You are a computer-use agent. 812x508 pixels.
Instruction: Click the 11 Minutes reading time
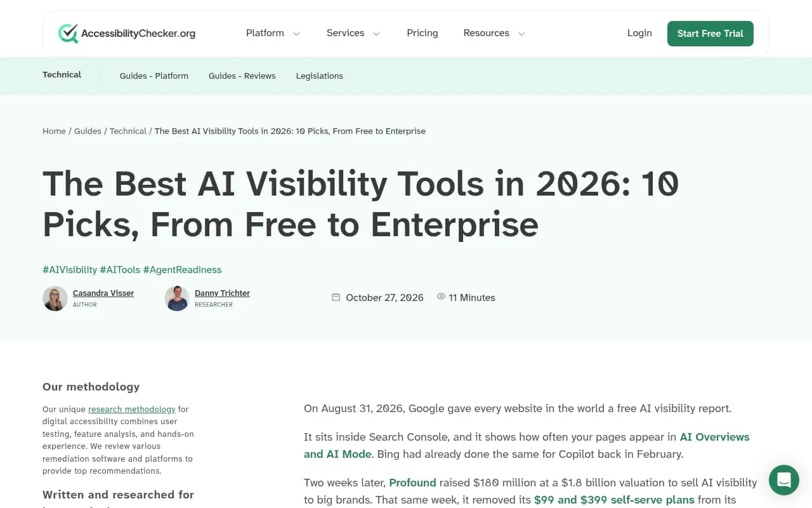(x=472, y=298)
